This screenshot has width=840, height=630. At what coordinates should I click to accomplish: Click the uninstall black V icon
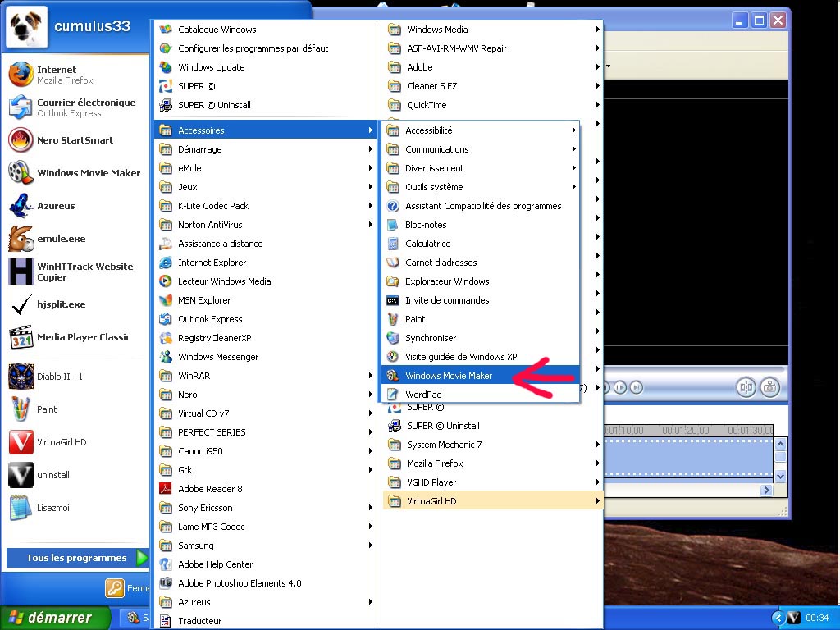[x=21, y=475]
